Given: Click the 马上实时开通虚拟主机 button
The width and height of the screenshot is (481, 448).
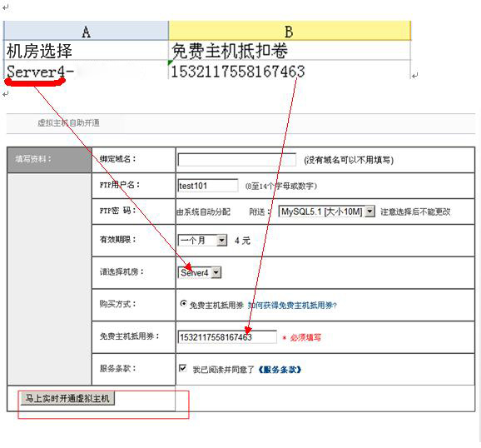Looking at the screenshot, I should (67, 398).
